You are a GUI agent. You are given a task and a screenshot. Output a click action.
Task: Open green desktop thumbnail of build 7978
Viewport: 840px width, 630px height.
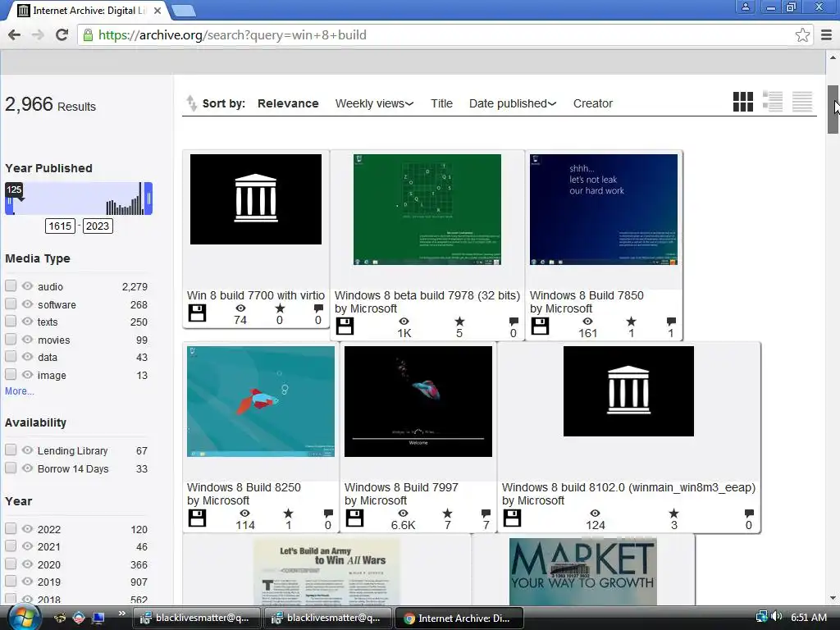click(427, 209)
